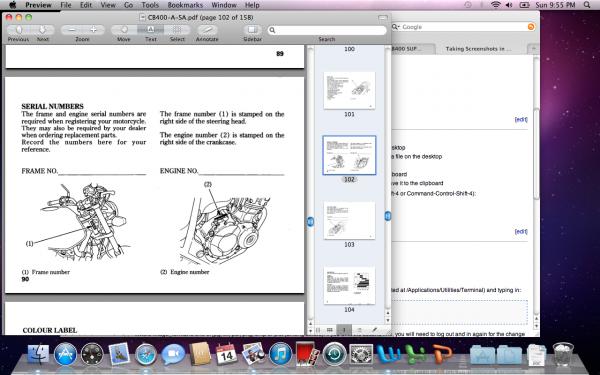Collapse toolbar using the titlebar pill button
The width and height of the screenshot is (600, 375).
(x=383, y=18)
